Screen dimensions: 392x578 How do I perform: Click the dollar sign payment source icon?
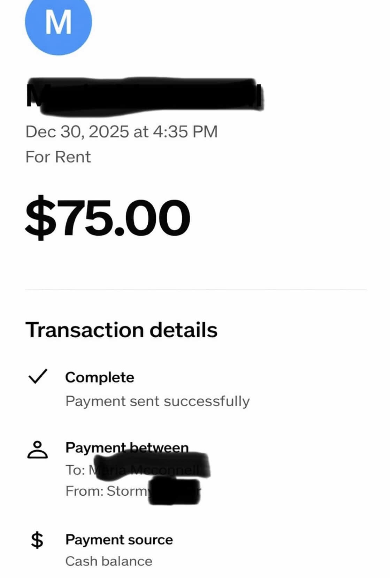pyautogui.click(x=37, y=540)
